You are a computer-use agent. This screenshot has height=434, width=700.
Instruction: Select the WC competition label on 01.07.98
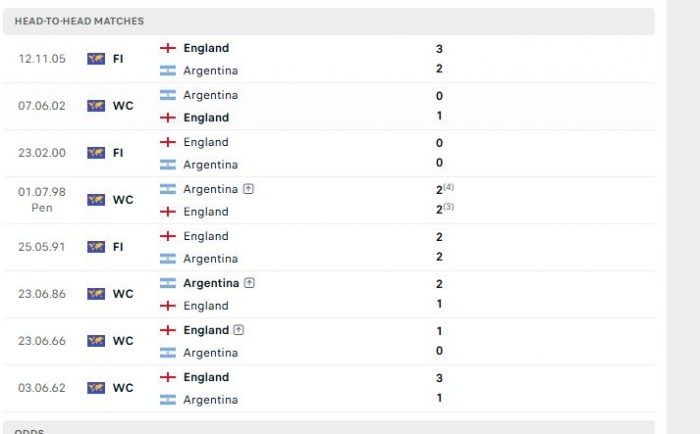point(123,200)
